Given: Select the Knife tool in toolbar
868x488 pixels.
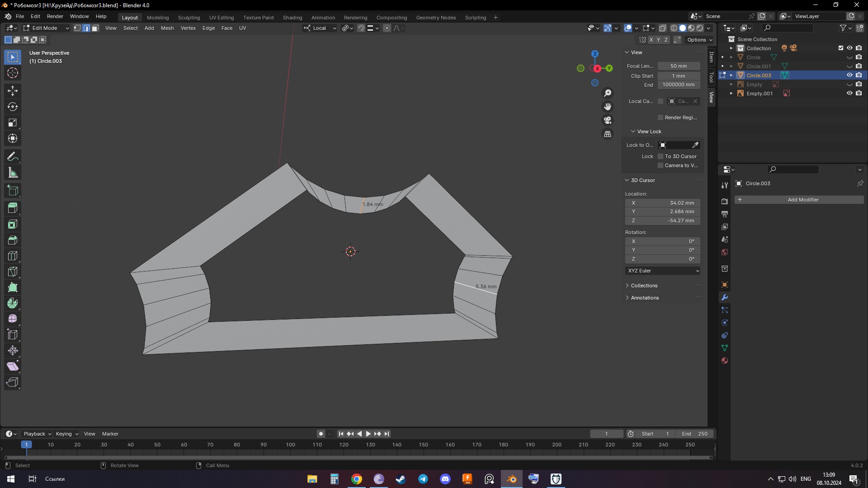Looking at the screenshot, I should [x=13, y=272].
